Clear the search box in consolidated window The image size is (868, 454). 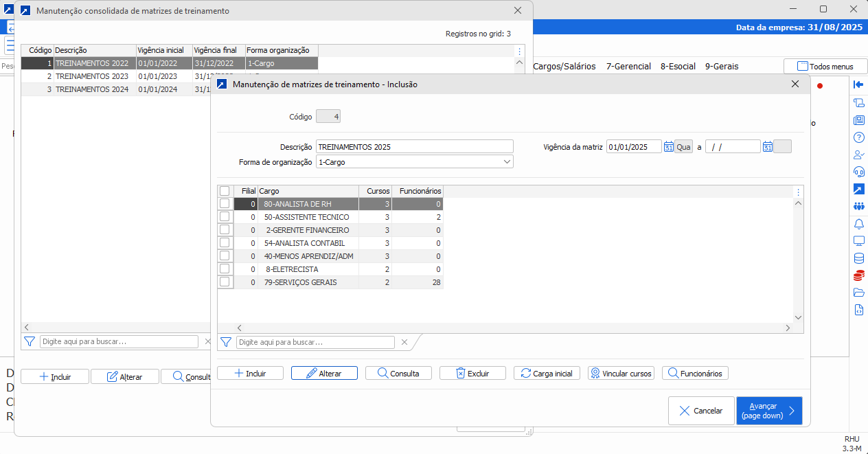coord(207,341)
